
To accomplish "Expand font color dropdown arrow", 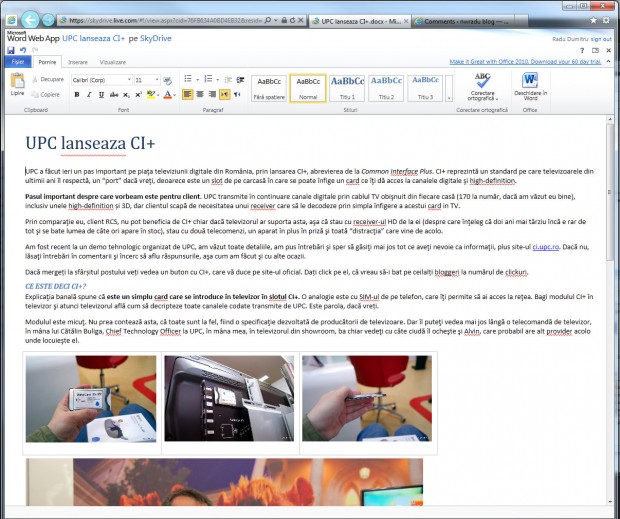I will pos(174,95).
